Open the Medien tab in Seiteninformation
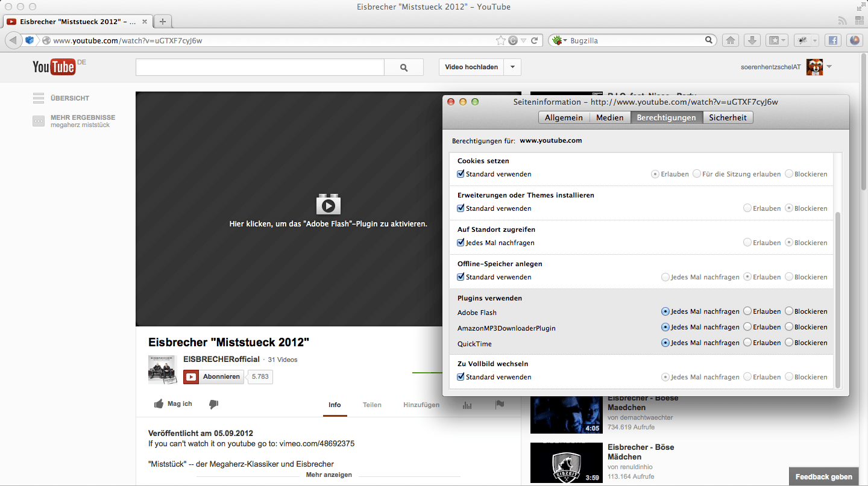 (x=609, y=117)
